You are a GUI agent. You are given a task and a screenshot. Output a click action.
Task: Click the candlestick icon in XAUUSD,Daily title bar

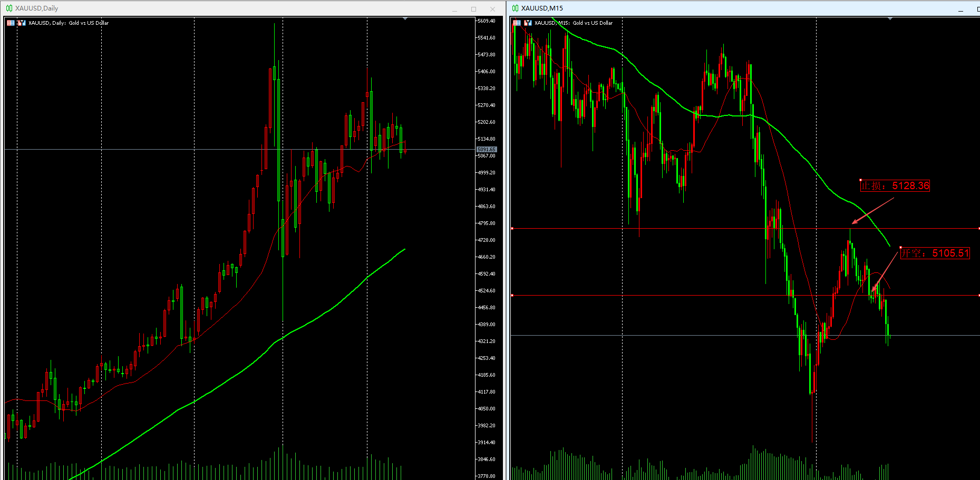(x=9, y=8)
